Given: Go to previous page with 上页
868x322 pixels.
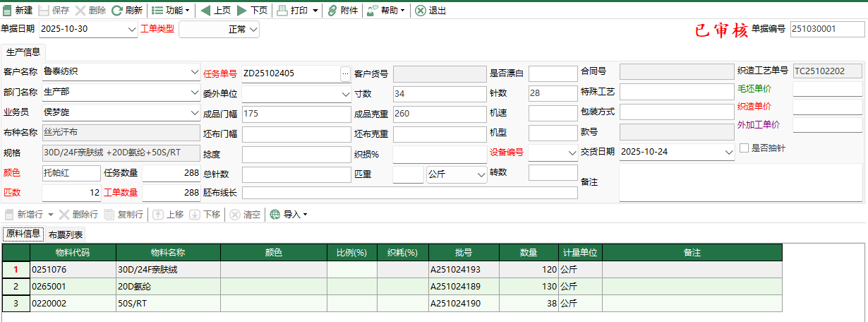Looking at the screenshot, I should point(215,11).
